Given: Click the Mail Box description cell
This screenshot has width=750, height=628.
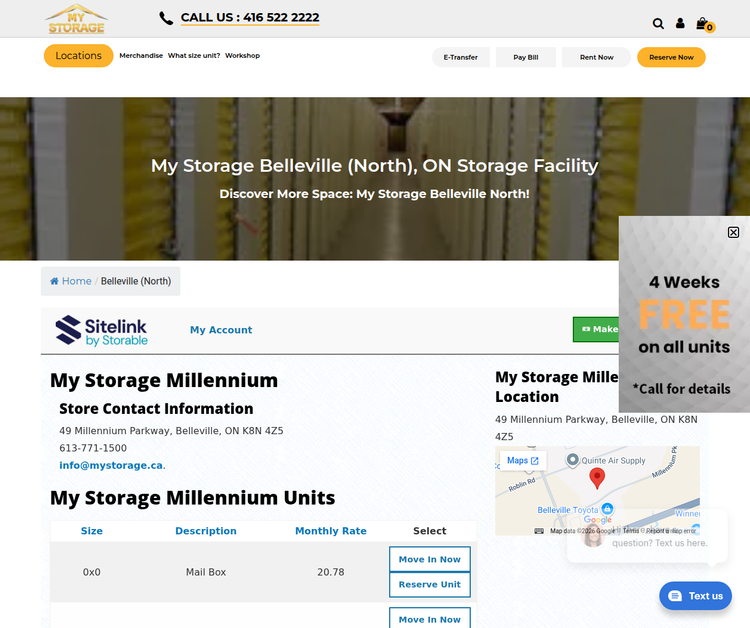Looking at the screenshot, I should (206, 572).
